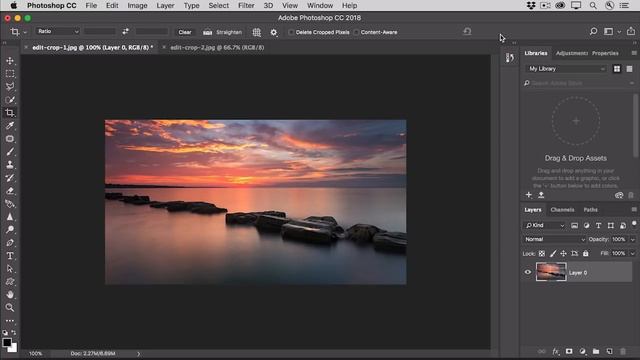Toggle lock transparent pixels
The height and width of the screenshot is (360, 640).
click(542, 253)
